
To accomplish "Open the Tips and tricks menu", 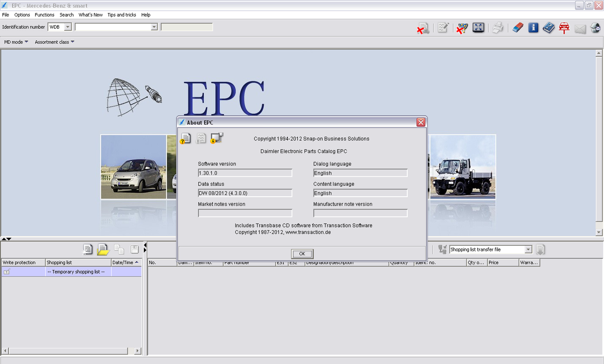I will point(122,15).
